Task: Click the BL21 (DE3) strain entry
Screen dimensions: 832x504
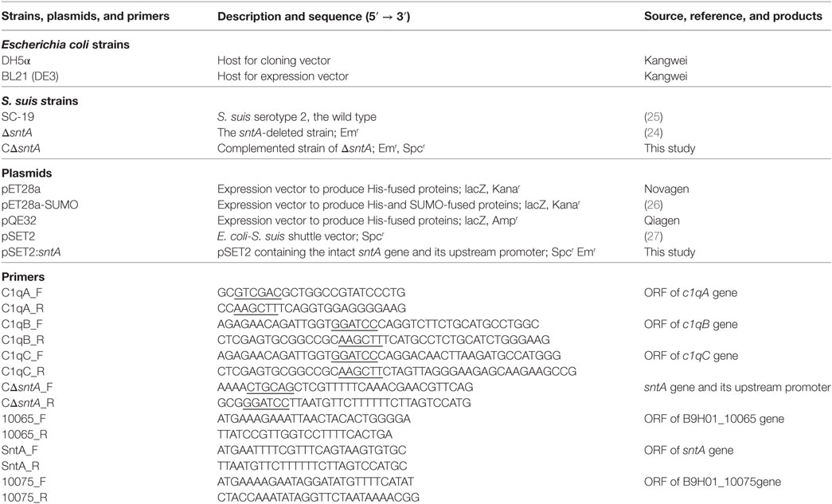Action: click(29, 76)
